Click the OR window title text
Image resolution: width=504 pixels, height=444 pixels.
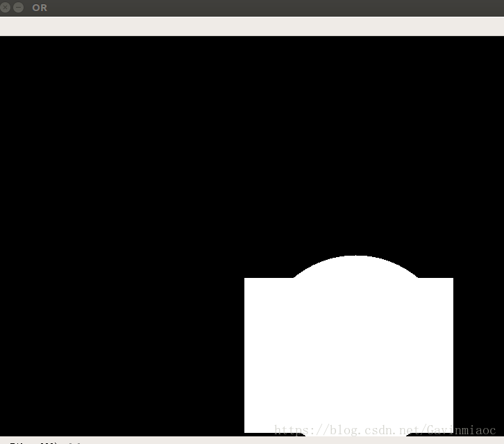[x=40, y=8]
